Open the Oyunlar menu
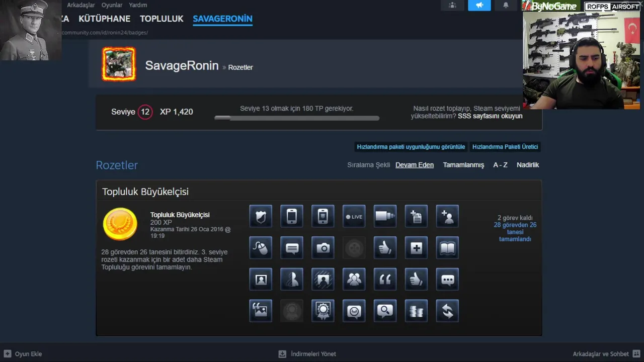Image resolution: width=644 pixels, height=362 pixels. click(x=112, y=5)
